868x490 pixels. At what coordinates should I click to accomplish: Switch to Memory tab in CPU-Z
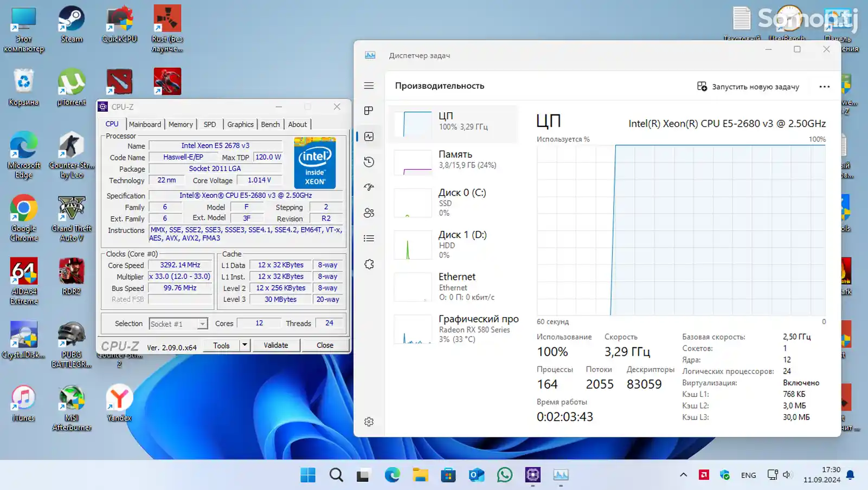(181, 124)
